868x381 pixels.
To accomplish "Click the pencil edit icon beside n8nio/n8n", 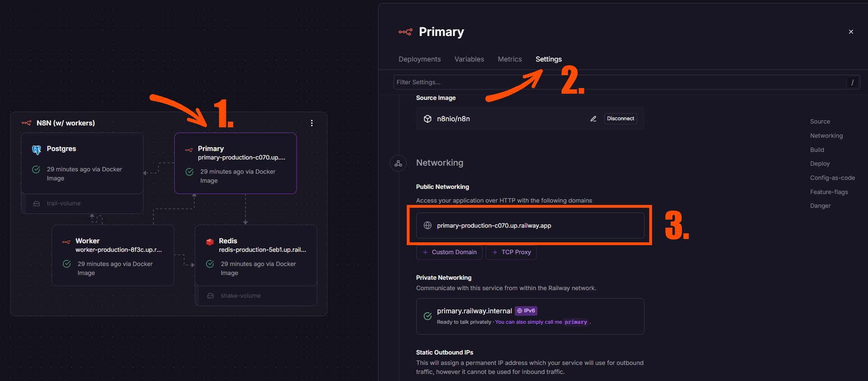I will (593, 119).
